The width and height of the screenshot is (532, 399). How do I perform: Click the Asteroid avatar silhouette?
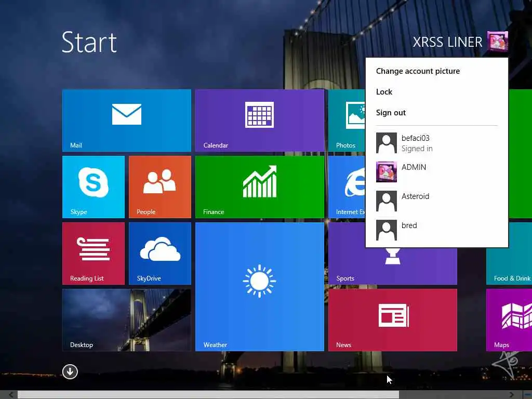tap(387, 201)
